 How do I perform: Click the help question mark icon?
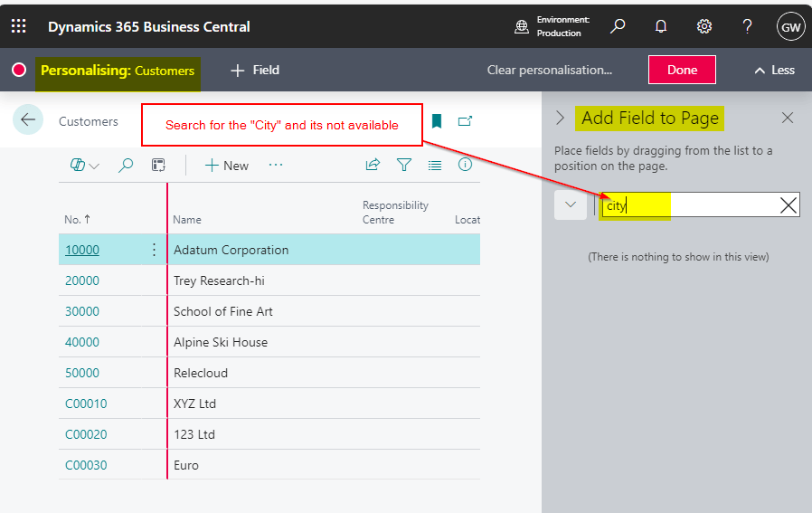point(748,26)
